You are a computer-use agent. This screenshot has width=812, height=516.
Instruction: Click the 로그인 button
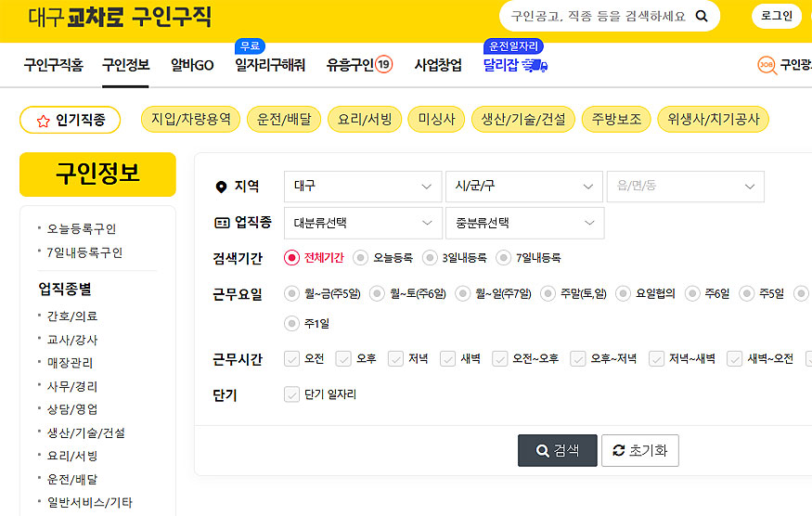coord(776,16)
